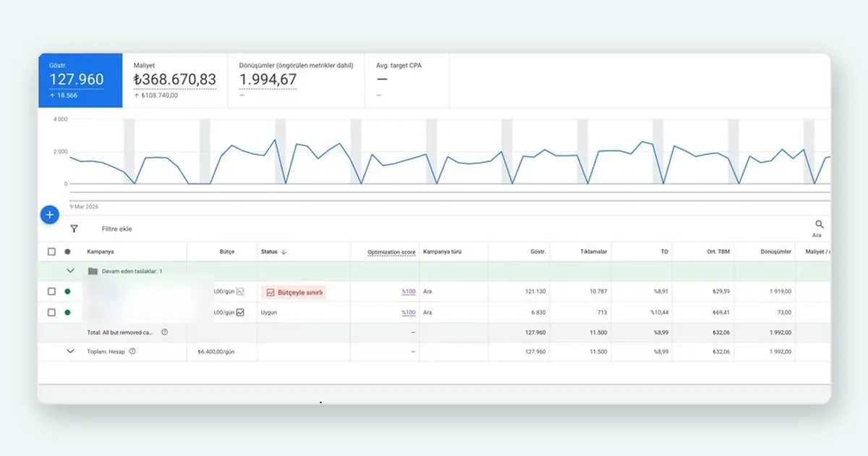The height and width of the screenshot is (456, 868).
Task: Click the 73,00 conversions cell
Action: pos(784,313)
